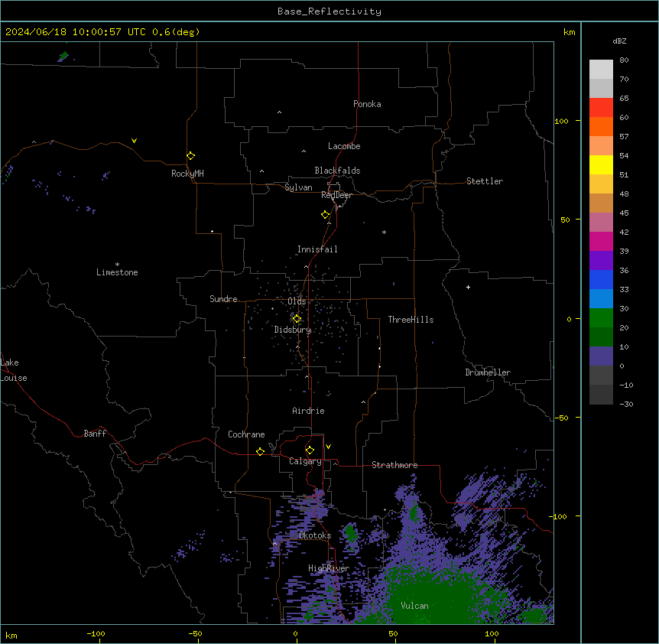This screenshot has height=644, width=659.
Task: Click the 80 value in the dBZ legend
Action: 624,60
